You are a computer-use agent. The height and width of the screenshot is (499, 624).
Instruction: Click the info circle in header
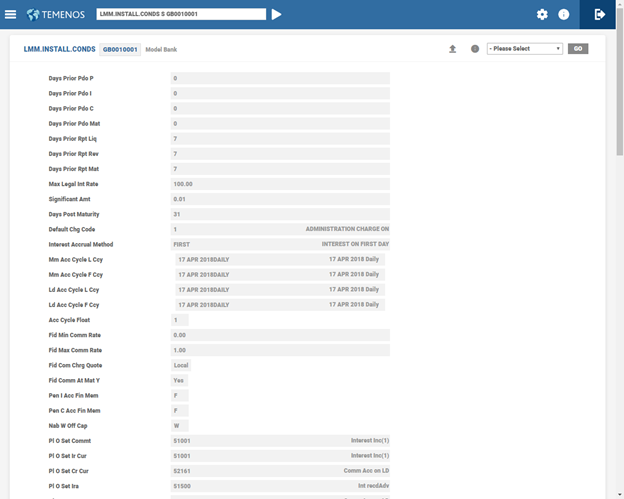564,15
